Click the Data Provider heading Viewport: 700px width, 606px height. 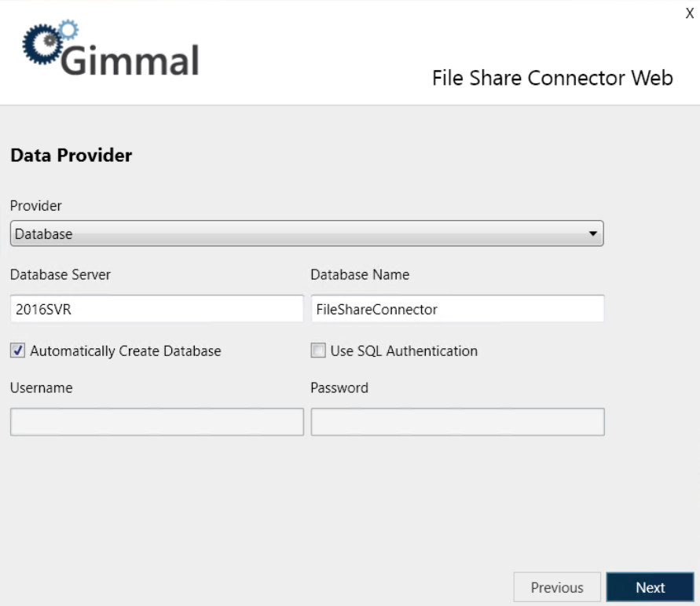pos(71,156)
